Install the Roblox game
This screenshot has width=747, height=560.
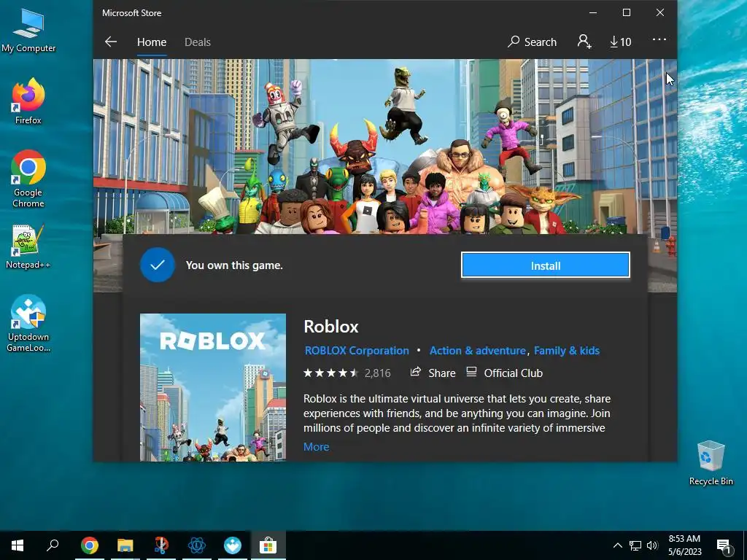tap(546, 265)
